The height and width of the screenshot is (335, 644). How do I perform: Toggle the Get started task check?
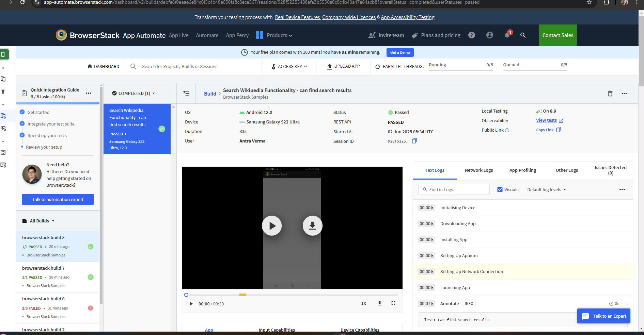point(22,112)
